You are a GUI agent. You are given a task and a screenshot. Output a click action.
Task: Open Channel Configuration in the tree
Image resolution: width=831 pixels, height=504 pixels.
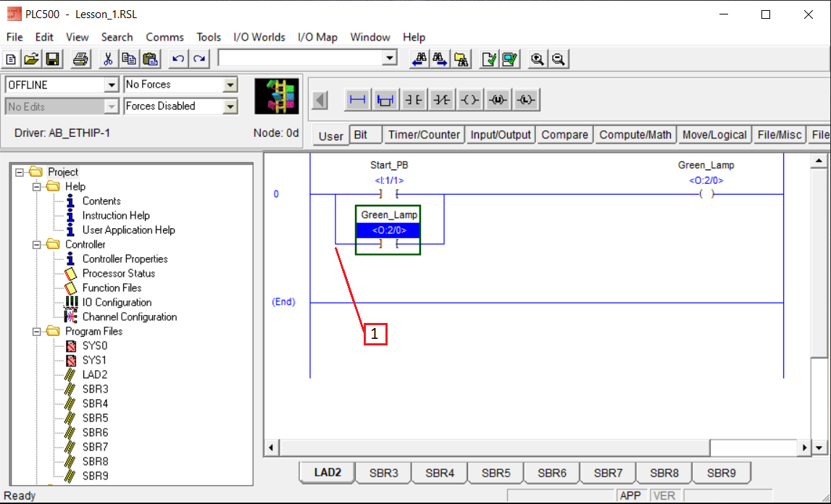click(130, 317)
